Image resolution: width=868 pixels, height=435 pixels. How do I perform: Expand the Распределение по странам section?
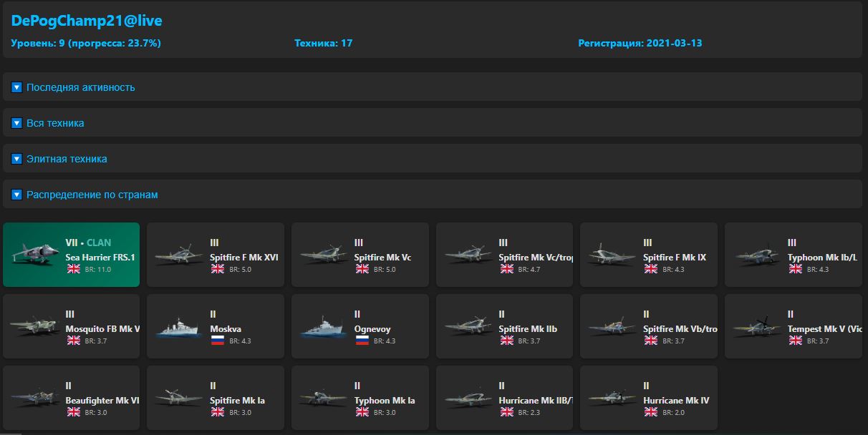pyautogui.click(x=92, y=195)
